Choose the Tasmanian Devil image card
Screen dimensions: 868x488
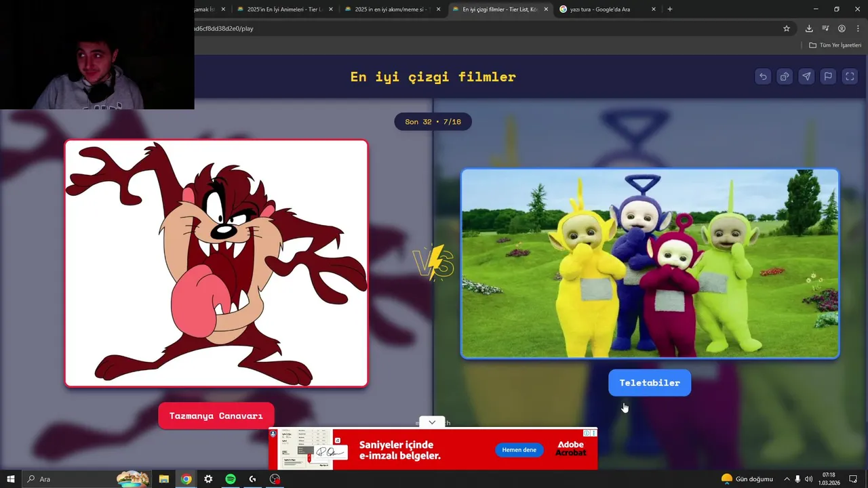point(216,263)
